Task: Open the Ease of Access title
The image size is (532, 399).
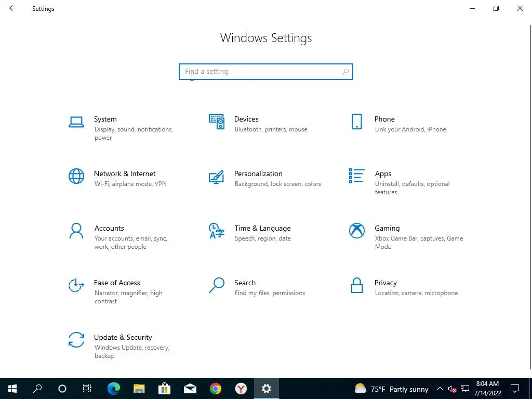Action: 117,283
